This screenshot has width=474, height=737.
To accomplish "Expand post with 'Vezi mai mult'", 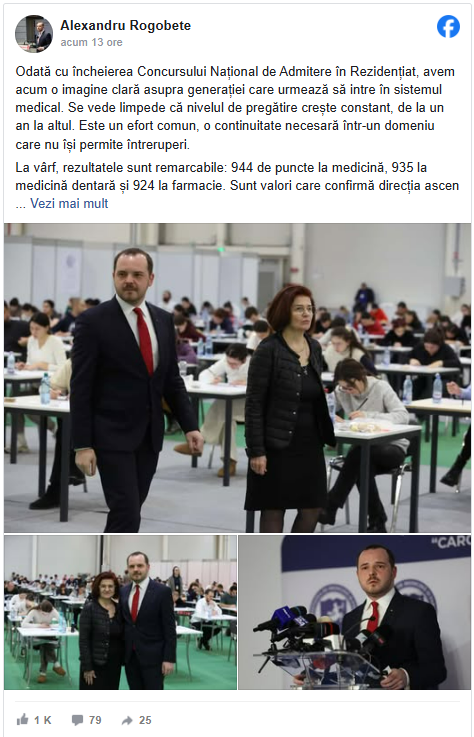I will tap(69, 204).
